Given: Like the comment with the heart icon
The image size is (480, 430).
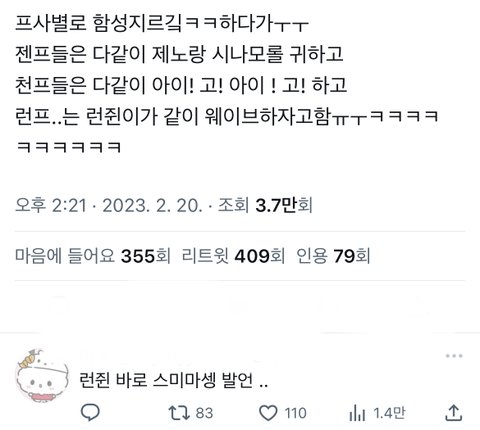Looking at the screenshot, I should [x=268, y=413].
